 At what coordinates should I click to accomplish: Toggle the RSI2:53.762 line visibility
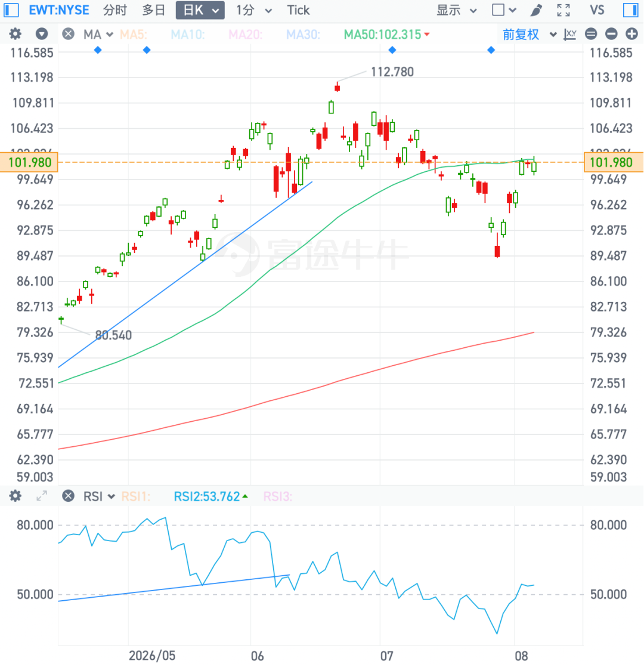pyautogui.click(x=210, y=496)
